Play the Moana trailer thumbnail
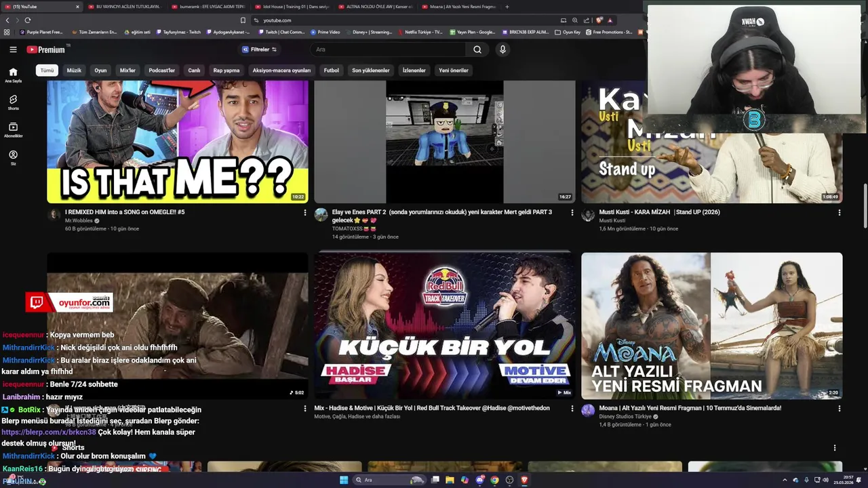868x488 pixels. [x=712, y=326]
